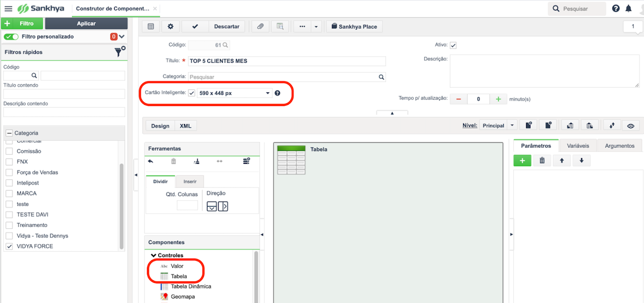Click the component properties list icon in Ferramentas

tap(246, 161)
